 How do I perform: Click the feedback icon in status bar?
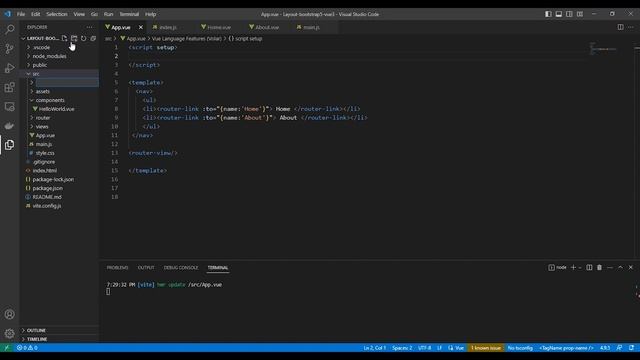[x=619, y=348]
